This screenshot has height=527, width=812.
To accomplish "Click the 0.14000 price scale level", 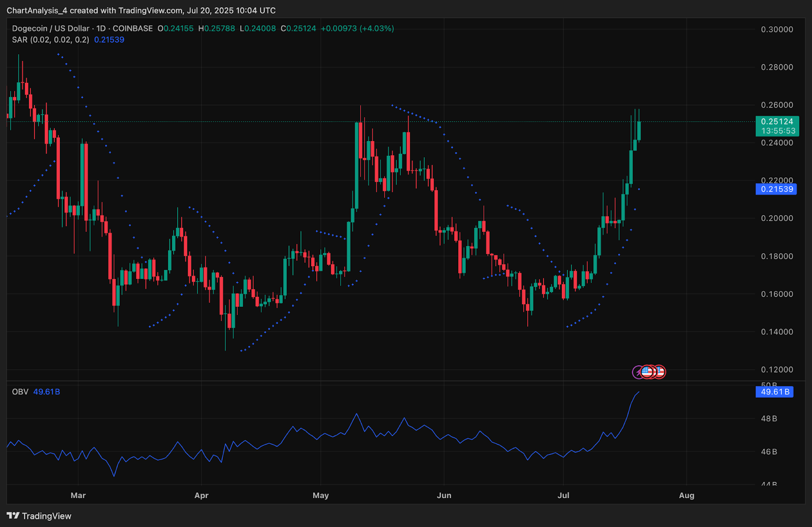I will (777, 332).
